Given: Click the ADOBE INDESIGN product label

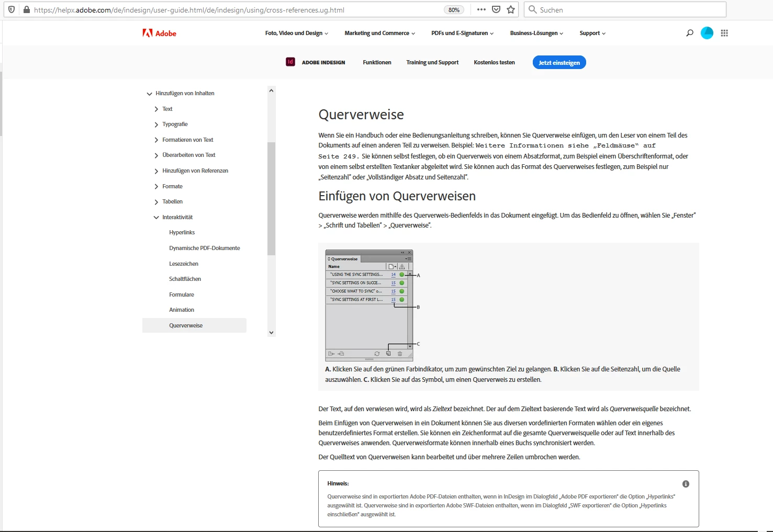Looking at the screenshot, I should (323, 62).
